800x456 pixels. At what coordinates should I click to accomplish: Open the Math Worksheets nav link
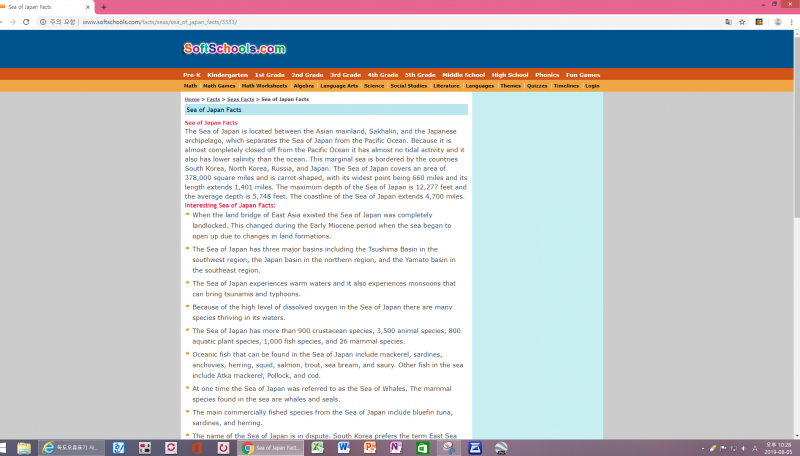[x=264, y=86]
